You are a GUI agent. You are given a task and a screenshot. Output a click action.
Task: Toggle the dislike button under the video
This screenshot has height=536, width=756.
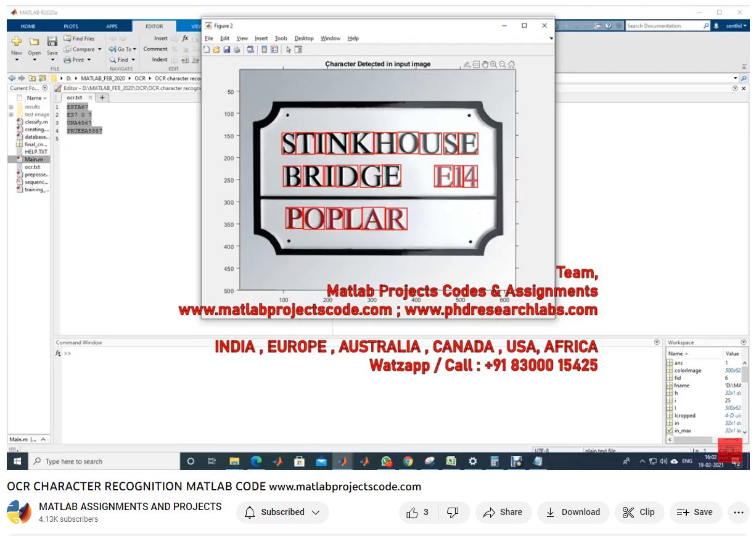click(453, 512)
